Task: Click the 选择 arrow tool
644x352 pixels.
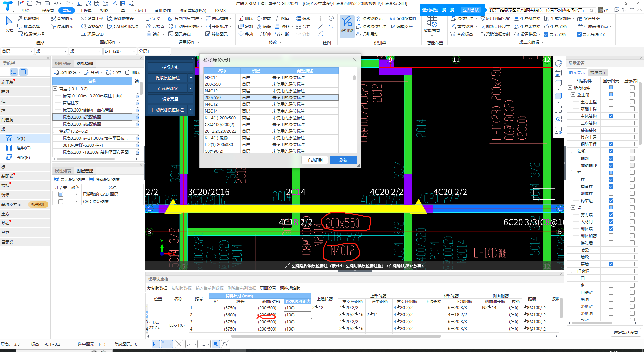Action: pyautogui.click(x=9, y=24)
